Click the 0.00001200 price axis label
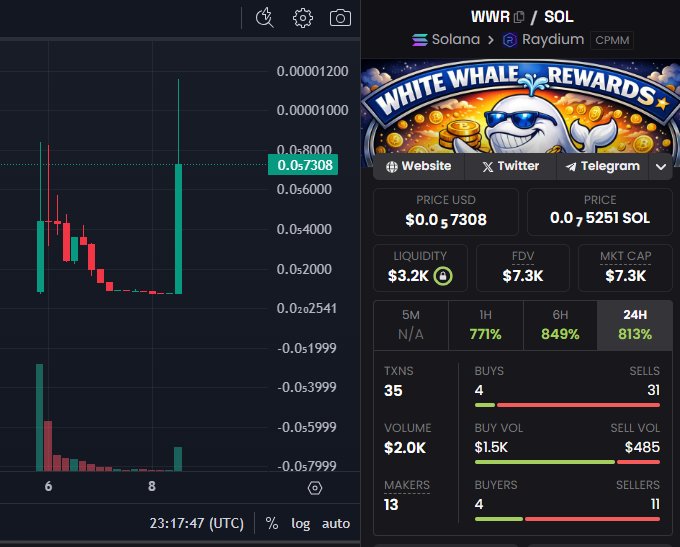Screen dimensions: 680x547 (312, 71)
